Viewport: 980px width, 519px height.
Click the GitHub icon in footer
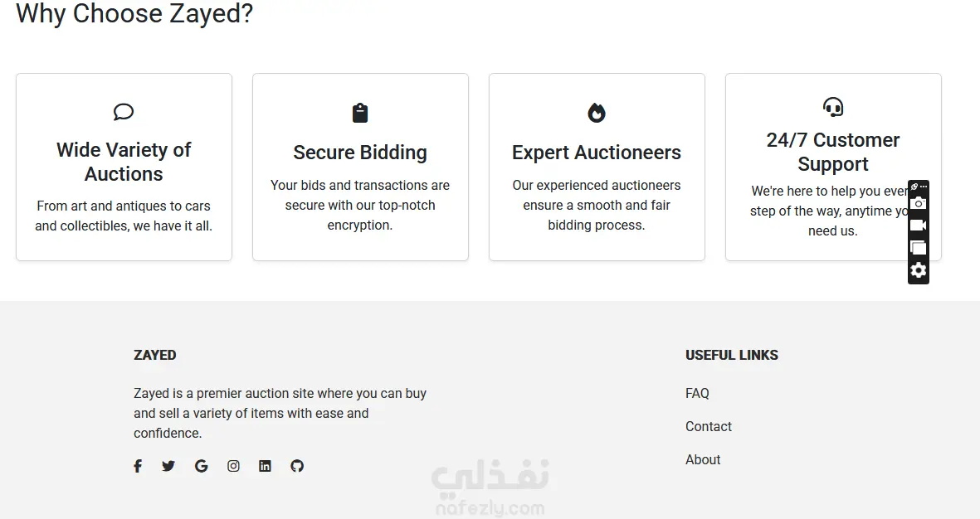click(297, 466)
